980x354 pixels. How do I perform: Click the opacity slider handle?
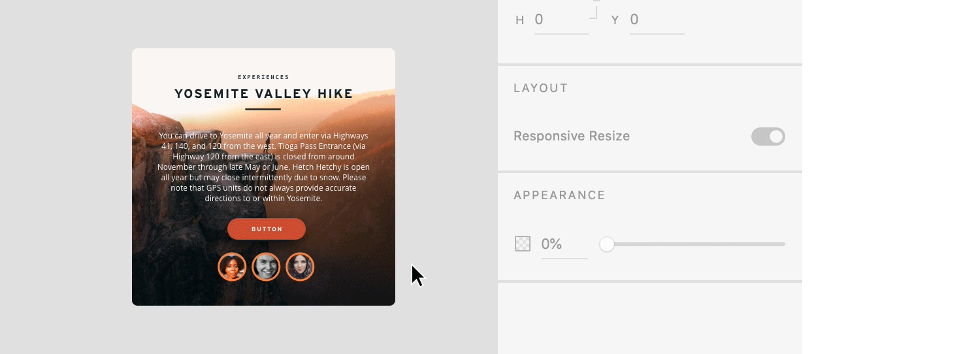(x=607, y=244)
